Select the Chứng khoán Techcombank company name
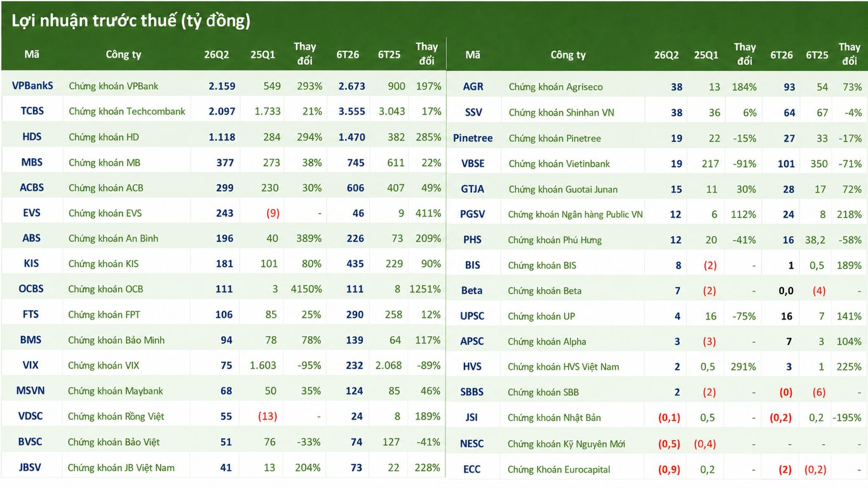The image size is (868, 488). coord(127,111)
